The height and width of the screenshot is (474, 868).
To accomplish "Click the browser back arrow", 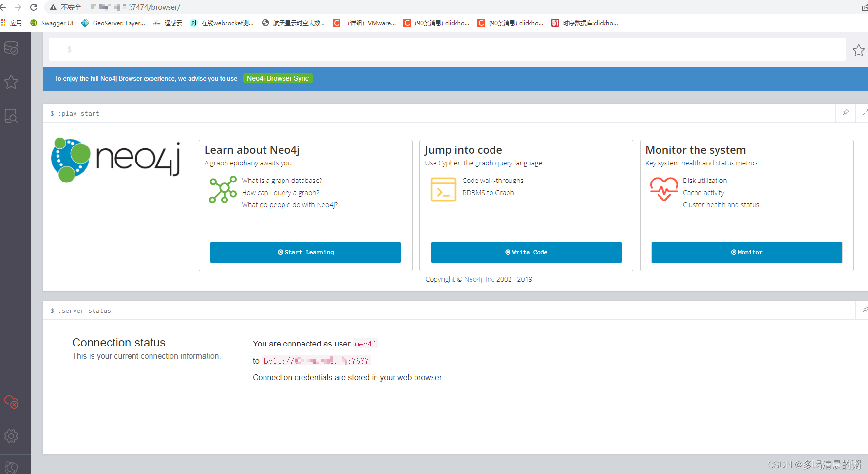I will 3,7.
